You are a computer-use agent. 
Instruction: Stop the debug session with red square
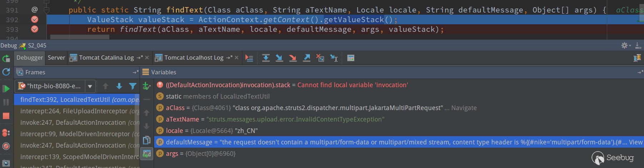coord(6,116)
